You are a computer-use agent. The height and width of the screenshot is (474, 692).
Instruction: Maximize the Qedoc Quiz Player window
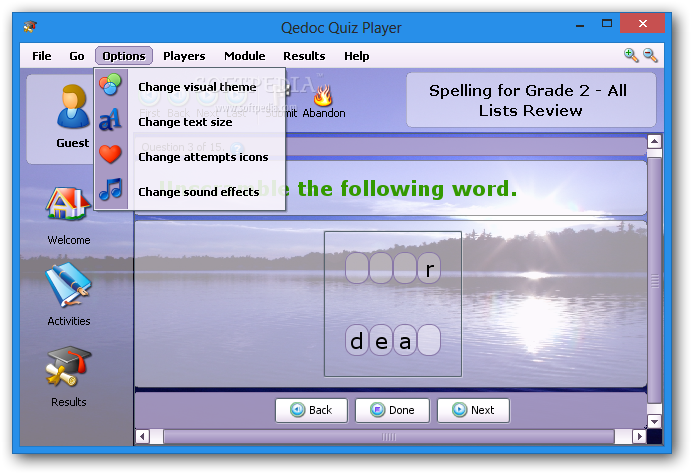607,23
